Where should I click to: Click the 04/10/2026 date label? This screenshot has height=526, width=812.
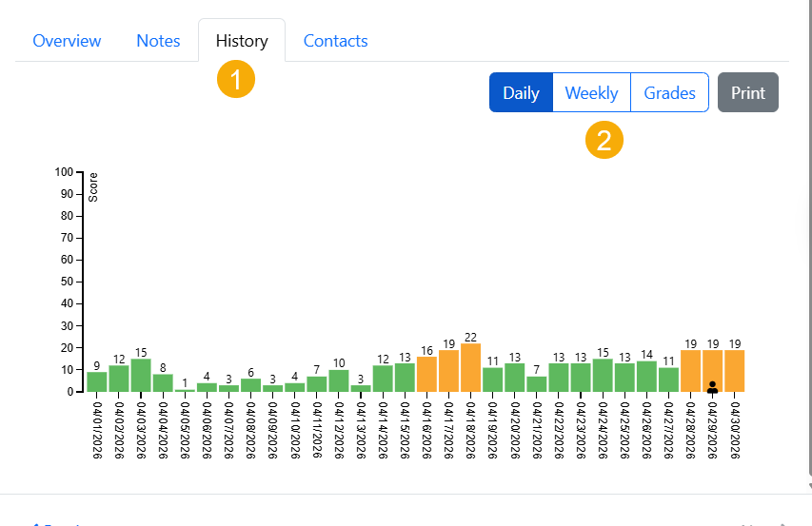(295, 430)
